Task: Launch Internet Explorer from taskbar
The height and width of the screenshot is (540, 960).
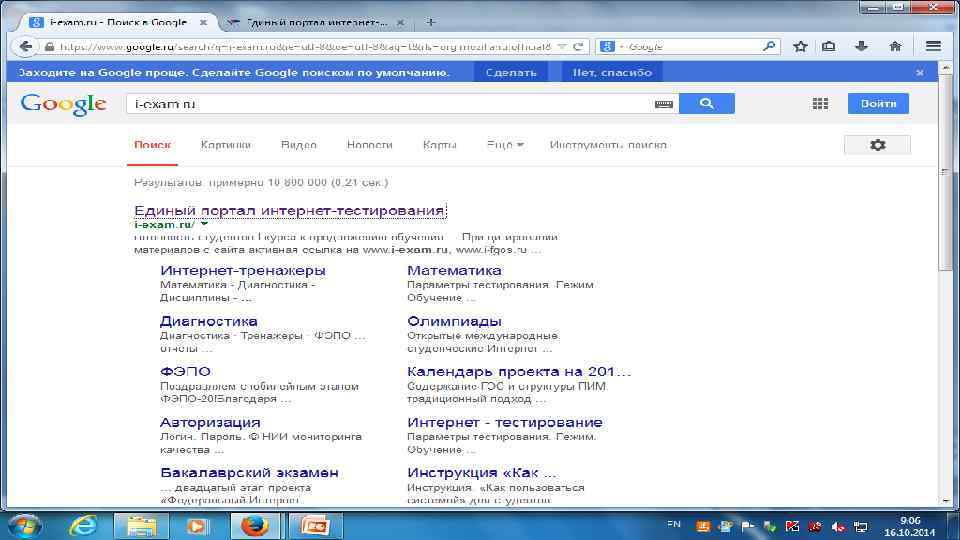Action: [83, 526]
